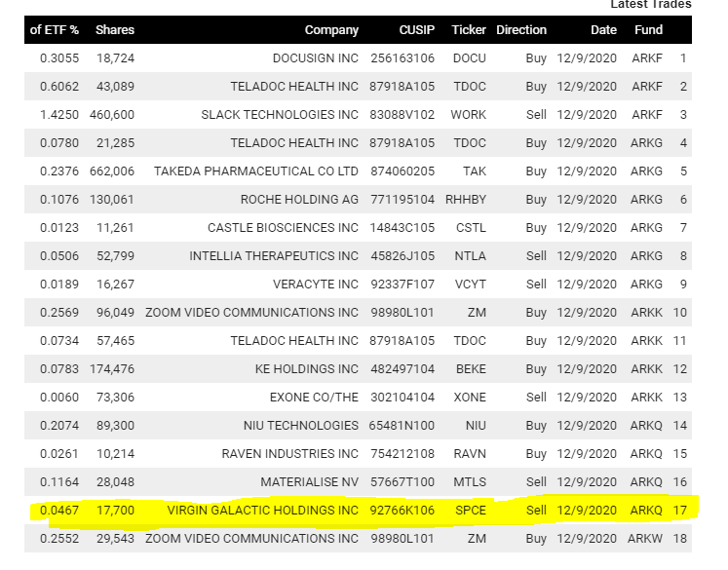This screenshot has width=728, height=570.
Task: Click ETF percentage 0.0060
Action: coord(59,398)
